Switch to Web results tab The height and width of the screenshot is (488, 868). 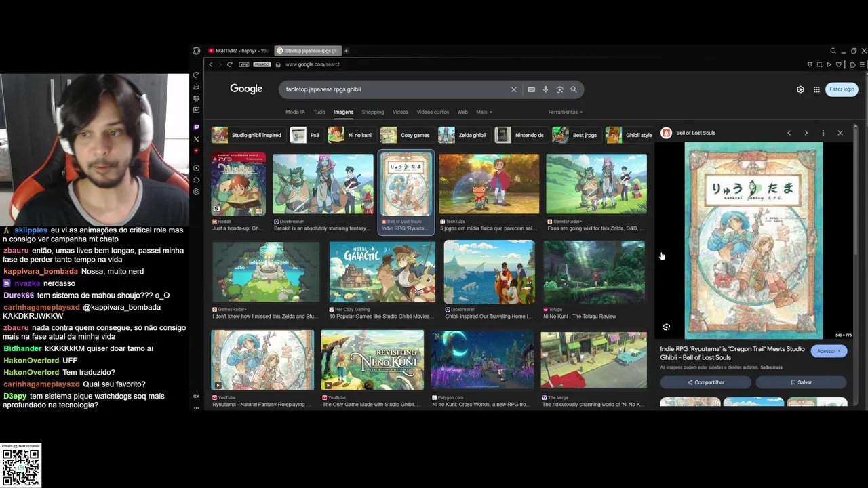462,112
